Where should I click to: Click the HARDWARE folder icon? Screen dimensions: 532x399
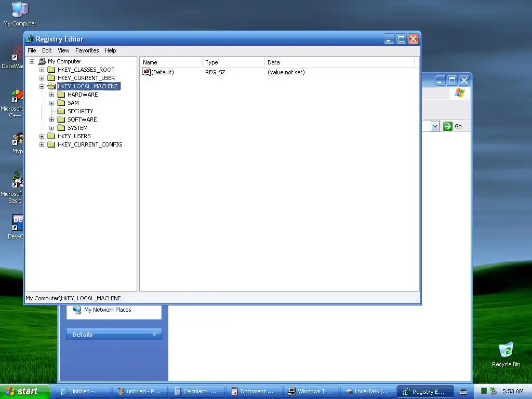pos(61,95)
